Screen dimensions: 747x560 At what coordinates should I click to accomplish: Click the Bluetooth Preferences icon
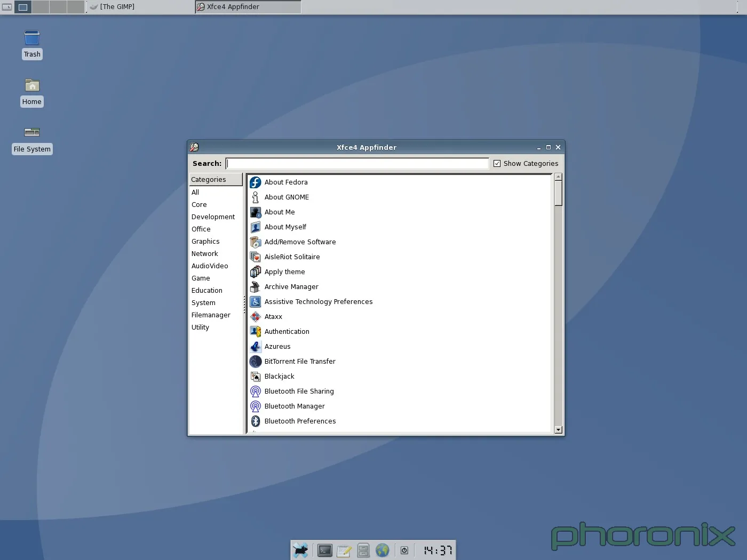[256, 421]
